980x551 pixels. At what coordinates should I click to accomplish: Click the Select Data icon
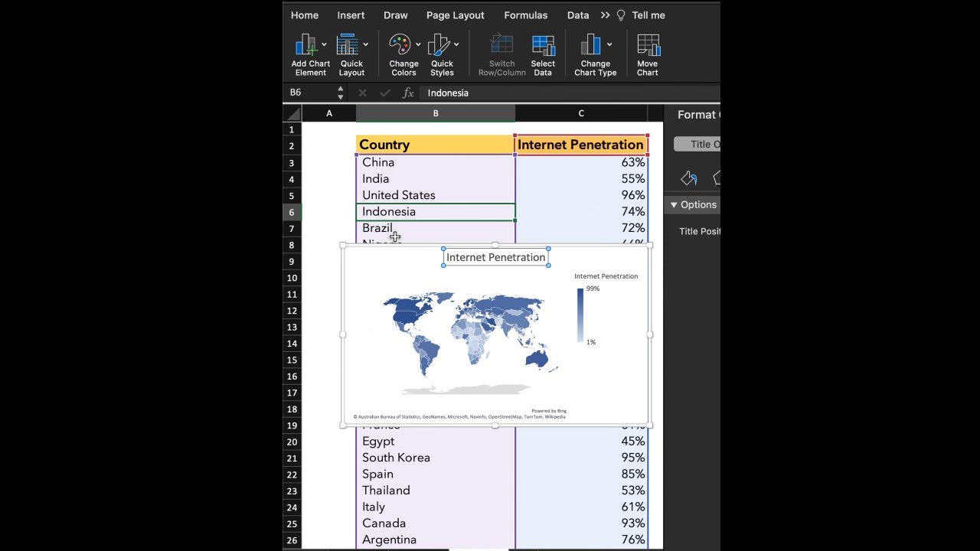(543, 45)
